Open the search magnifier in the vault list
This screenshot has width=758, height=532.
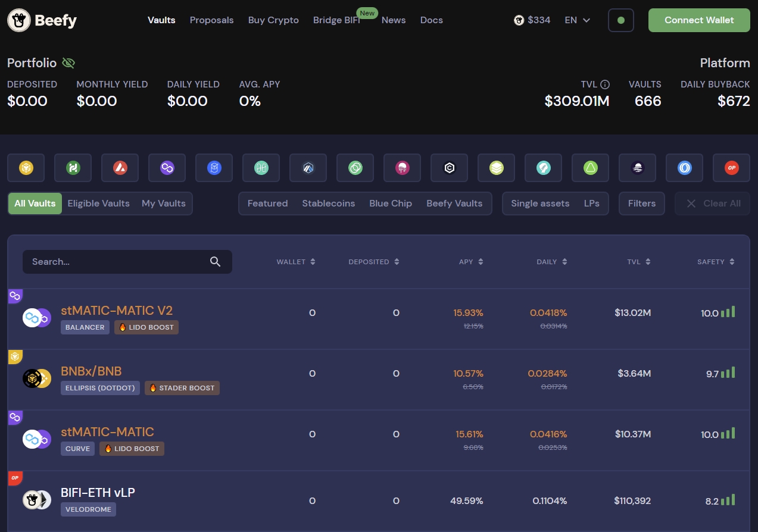215,262
